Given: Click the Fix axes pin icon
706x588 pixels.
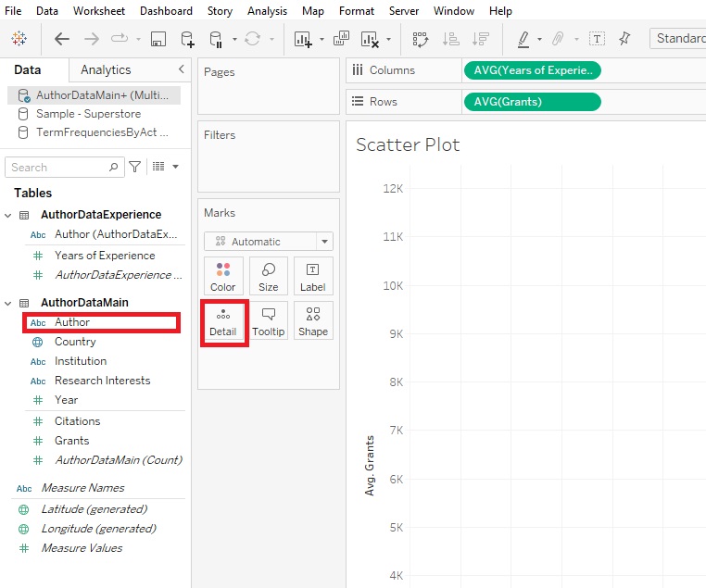Looking at the screenshot, I should click(x=624, y=39).
